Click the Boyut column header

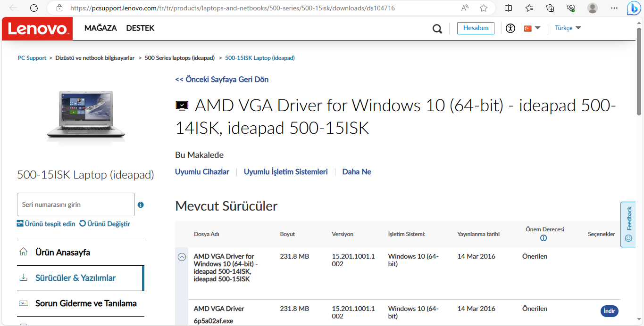(x=287, y=234)
